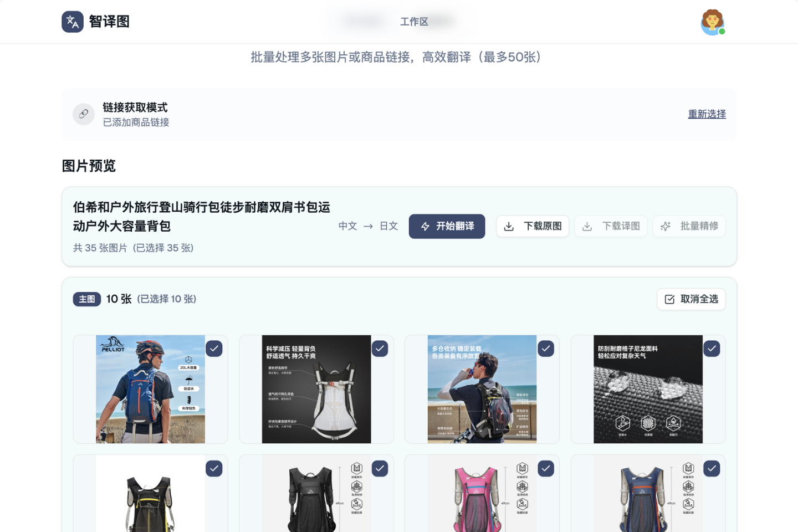
Task: Click the 智译图 translate logo icon
Action: tap(73, 22)
